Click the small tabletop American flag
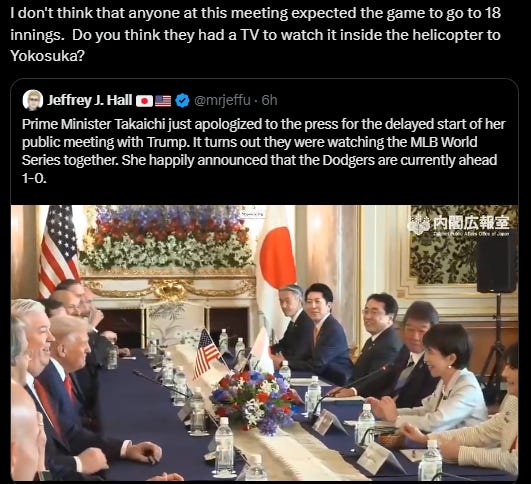 click(x=206, y=353)
